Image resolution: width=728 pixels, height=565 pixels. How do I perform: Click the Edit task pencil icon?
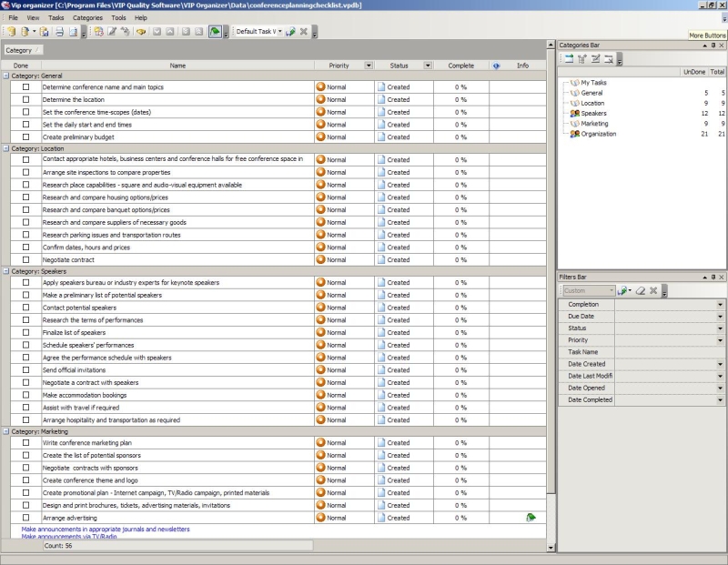tap(112, 32)
